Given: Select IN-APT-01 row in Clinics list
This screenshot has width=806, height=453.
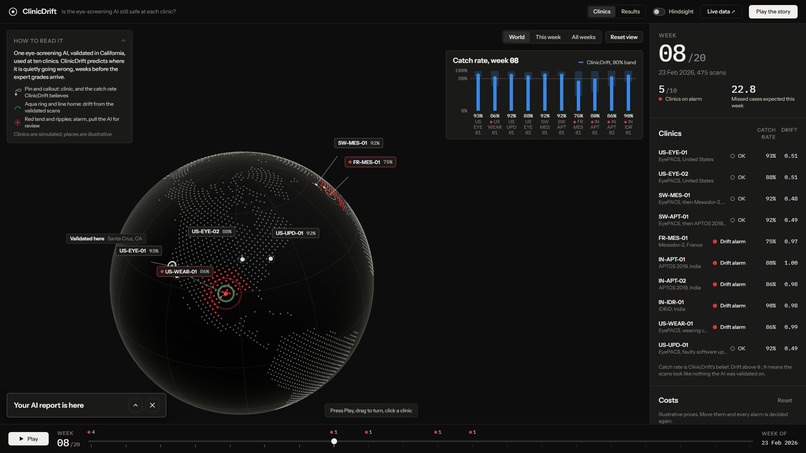Looking at the screenshot, I should coord(727,263).
